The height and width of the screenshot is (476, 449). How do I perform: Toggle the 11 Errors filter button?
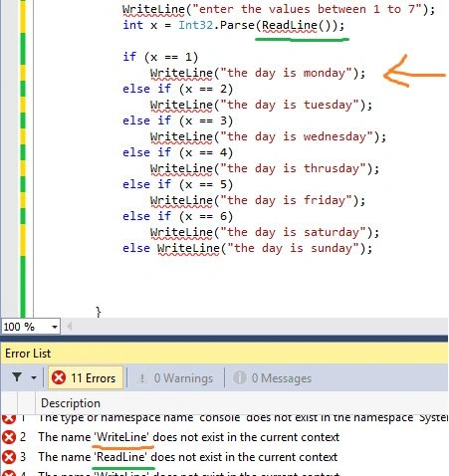(x=86, y=377)
